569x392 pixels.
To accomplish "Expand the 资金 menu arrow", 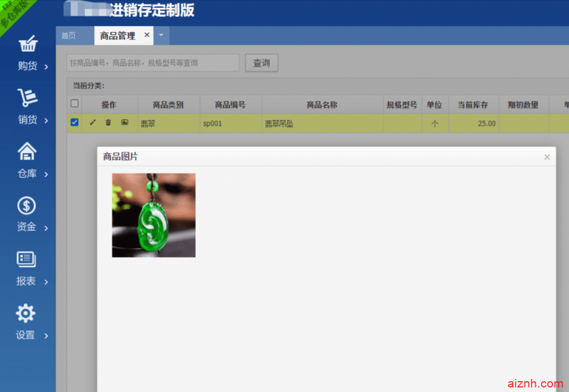I will (46, 228).
